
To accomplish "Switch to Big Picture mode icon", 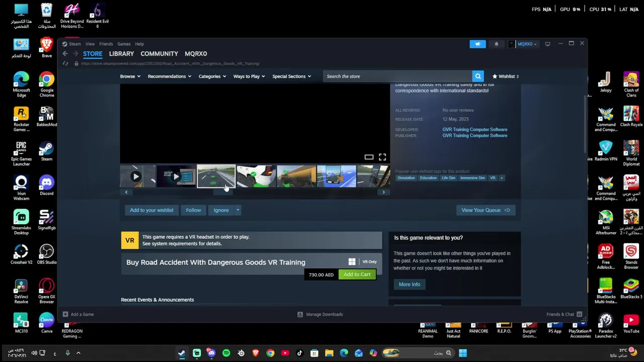I will click(547, 44).
